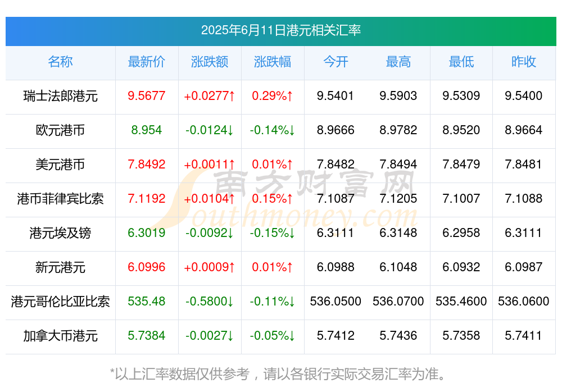Click change amount +0.0009↑
This screenshot has width=562, height=392.
[210, 267]
